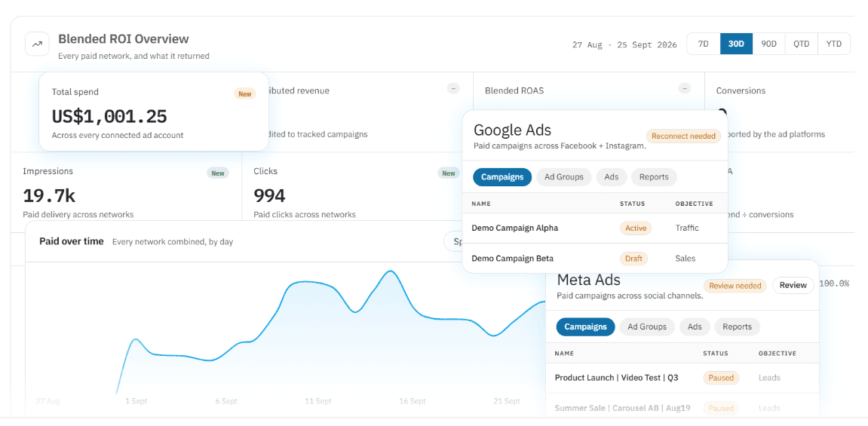Image resolution: width=868 pixels, height=426 pixels.
Task: Click the Paused status of Summer Sale row
Action: click(x=722, y=409)
